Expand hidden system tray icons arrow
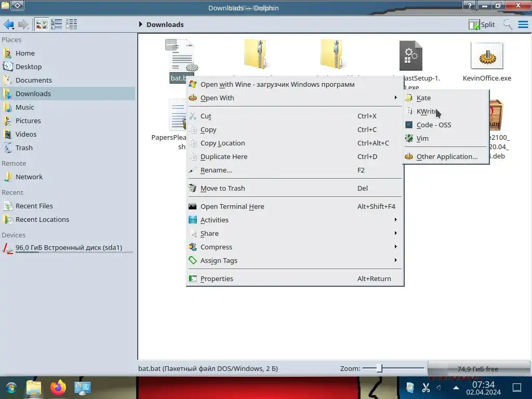 [x=456, y=388]
